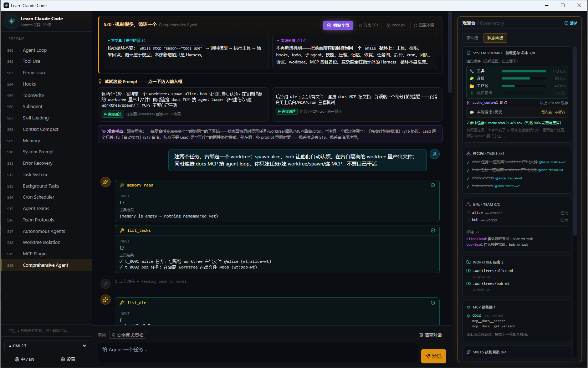The width and height of the screenshot is (588, 368).
Task: Open lesson s16 Team Protocols
Action: click(46, 220)
